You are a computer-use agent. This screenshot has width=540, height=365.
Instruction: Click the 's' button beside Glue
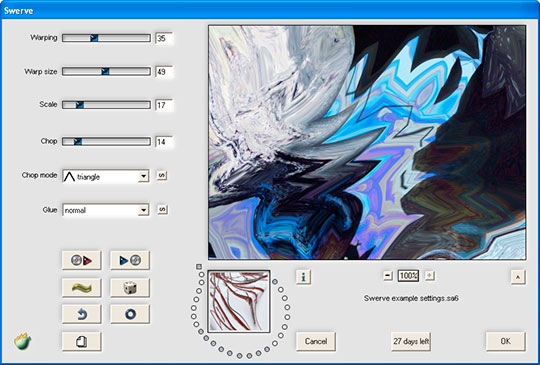point(163,209)
